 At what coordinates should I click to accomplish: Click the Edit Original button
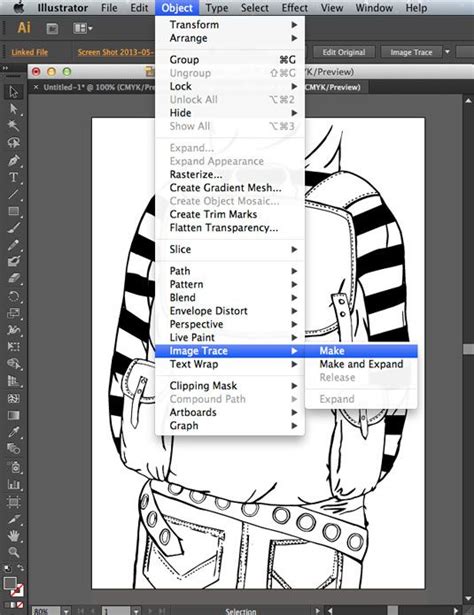[x=344, y=52]
